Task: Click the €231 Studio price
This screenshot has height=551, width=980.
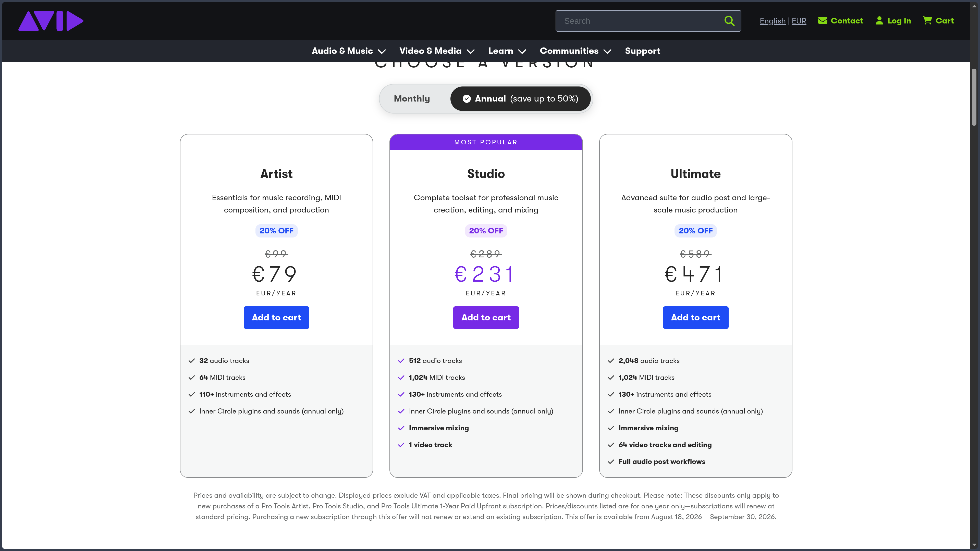Action: (x=485, y=274)
